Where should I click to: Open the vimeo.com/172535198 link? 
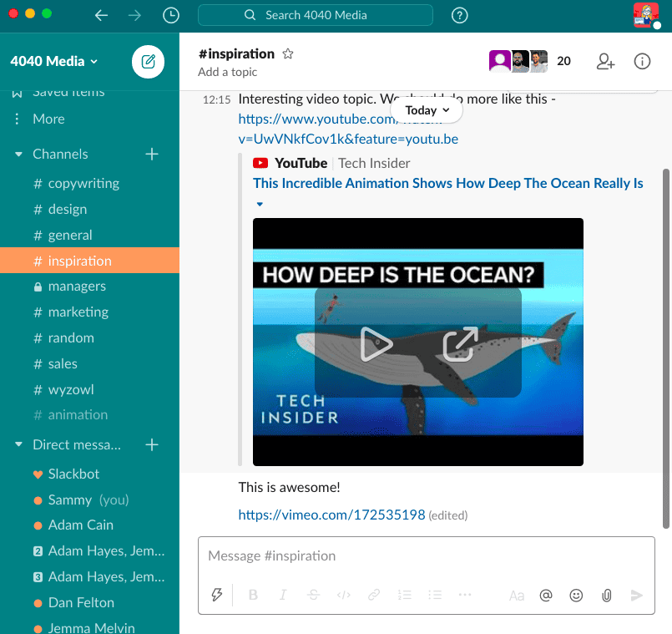pos(331,515)
